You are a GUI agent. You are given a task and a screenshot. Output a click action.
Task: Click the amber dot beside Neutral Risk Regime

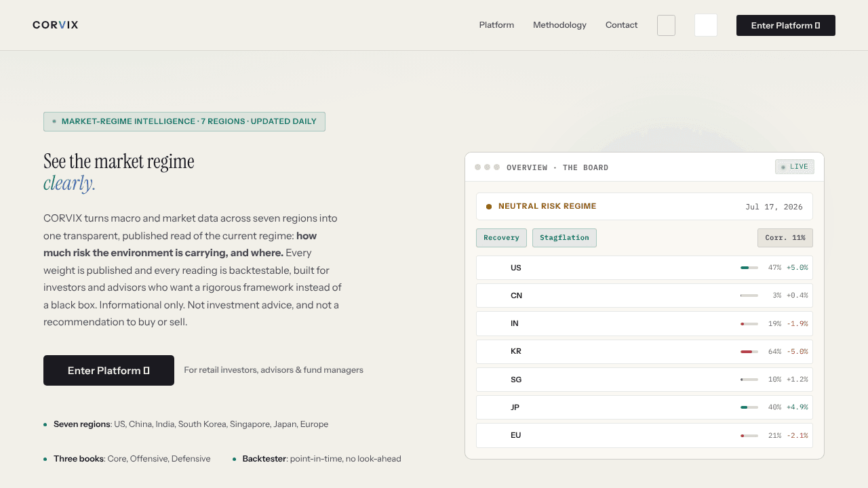tap(489, 207)
